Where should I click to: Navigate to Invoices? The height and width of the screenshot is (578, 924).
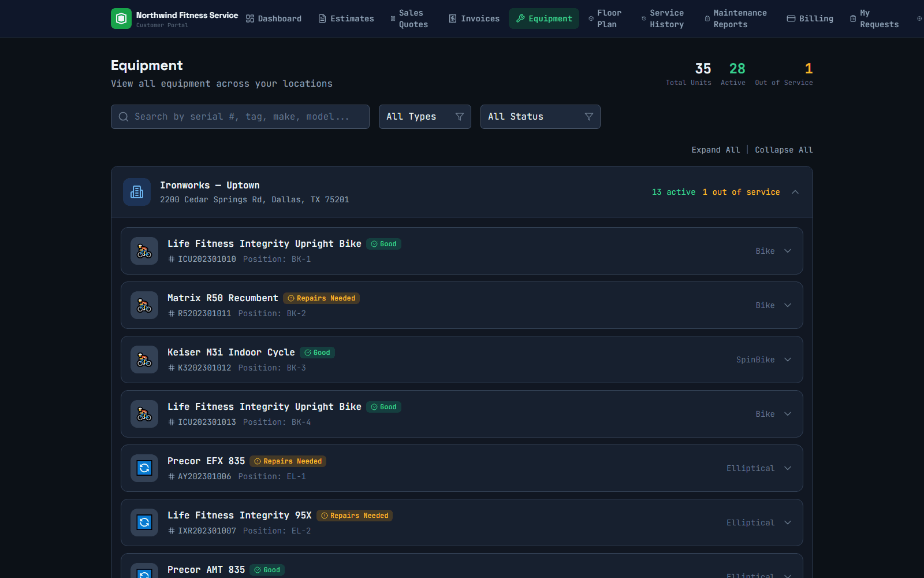click(x=474, y=18)
